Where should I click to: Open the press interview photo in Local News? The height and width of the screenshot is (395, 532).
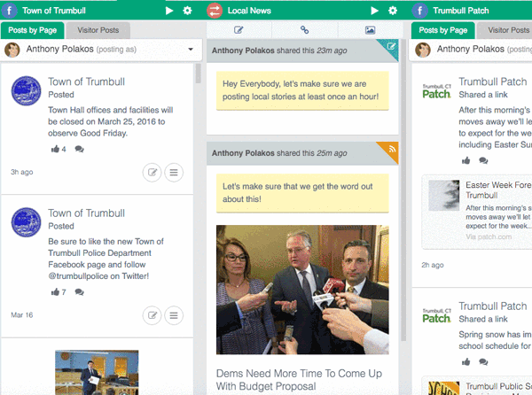[302, 290]
